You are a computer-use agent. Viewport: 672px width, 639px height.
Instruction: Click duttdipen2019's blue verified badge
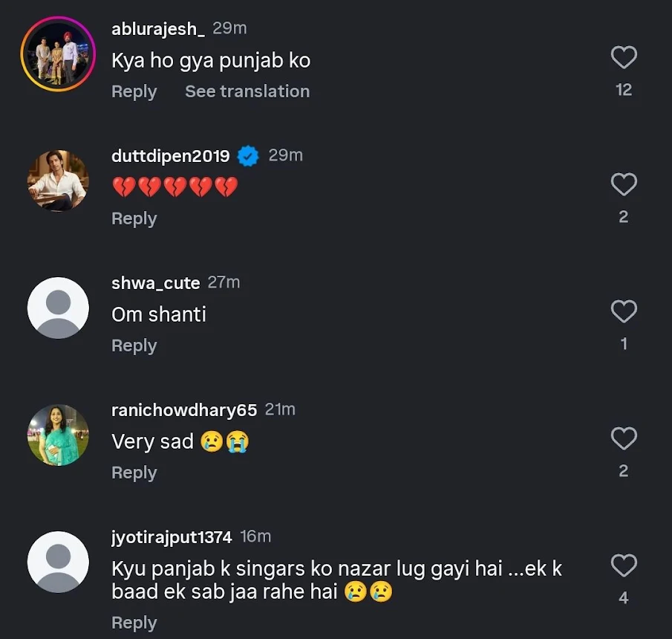(248, 156)
